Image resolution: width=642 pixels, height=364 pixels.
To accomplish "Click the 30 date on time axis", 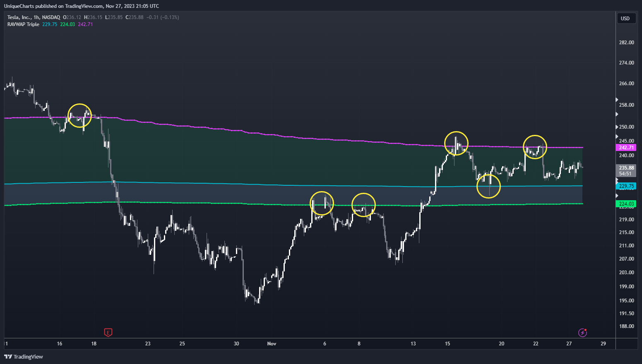I will 236,344.
